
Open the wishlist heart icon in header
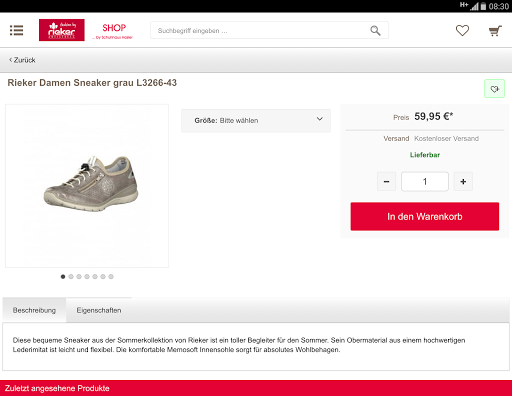click(x=462, y=31)
